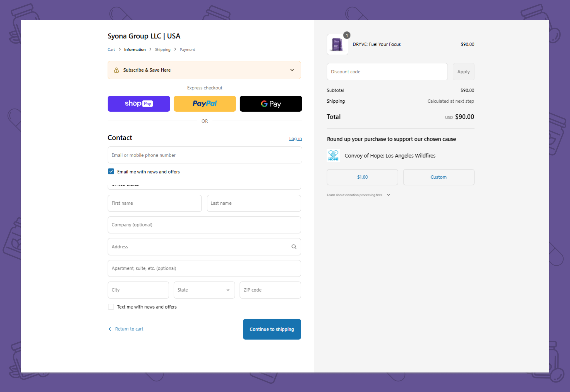Focus the ZIP code field

click(270, 290)
